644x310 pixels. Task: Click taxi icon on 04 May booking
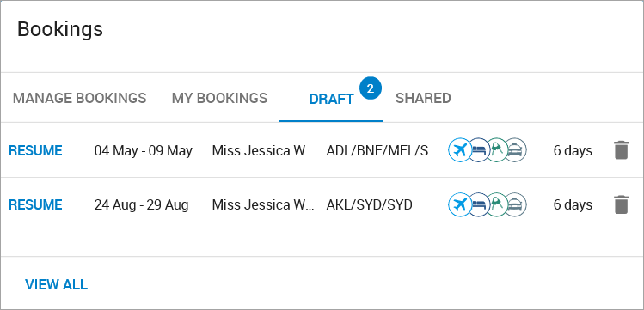coord(515,150)
